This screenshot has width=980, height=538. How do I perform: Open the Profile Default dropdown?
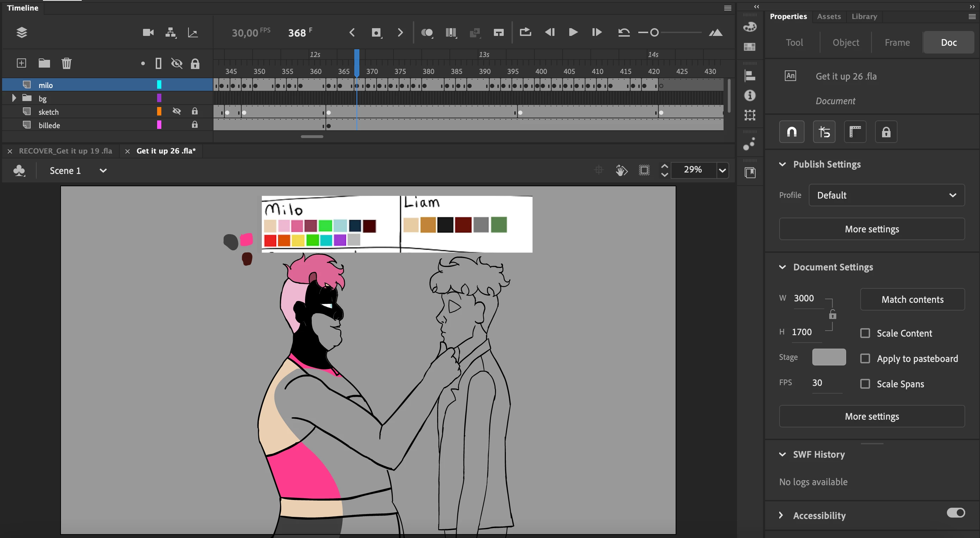[886, 195]
